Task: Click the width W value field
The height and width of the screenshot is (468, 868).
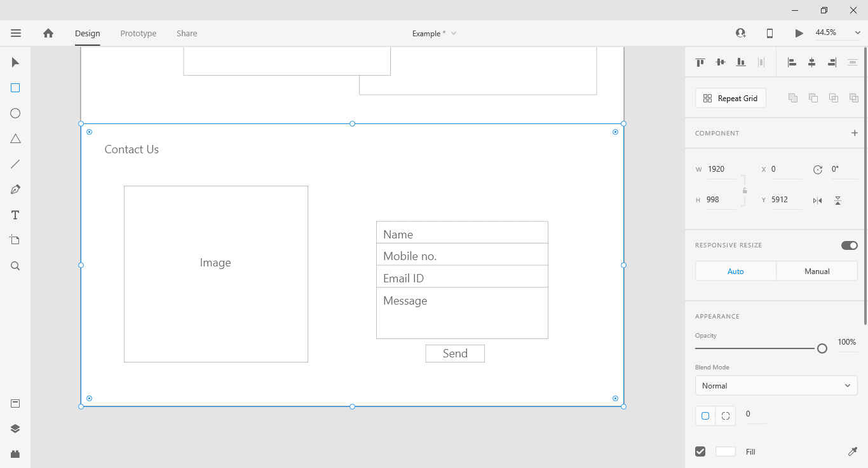Action: pos(721,169)
